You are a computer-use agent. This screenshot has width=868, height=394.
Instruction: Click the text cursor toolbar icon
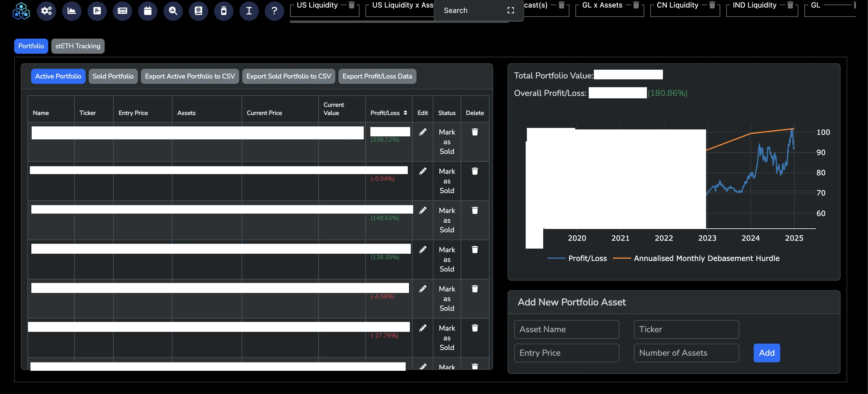tap(249, 11)
